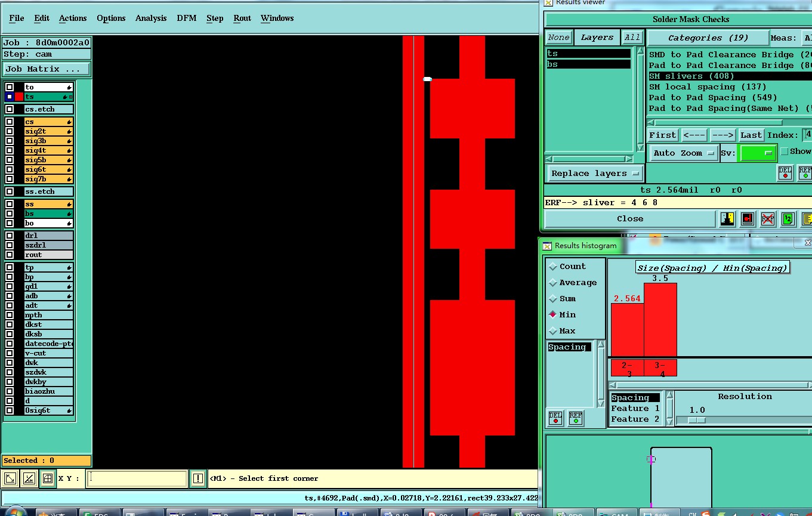
Task: Select the Count radio option
Action: [x=553, y=267]
